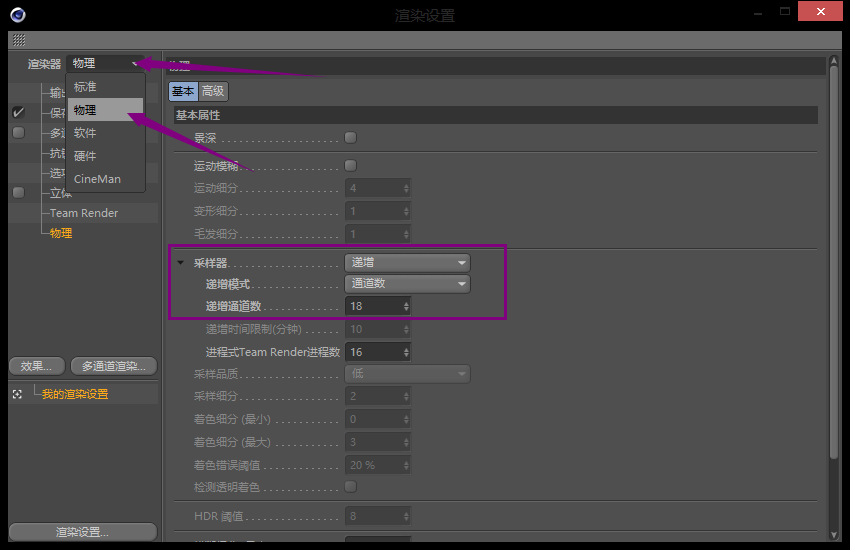Open the 采样器 dropdown set to 递增
Viewport: 850px width, 550px height.
click(x=407, y=263)
